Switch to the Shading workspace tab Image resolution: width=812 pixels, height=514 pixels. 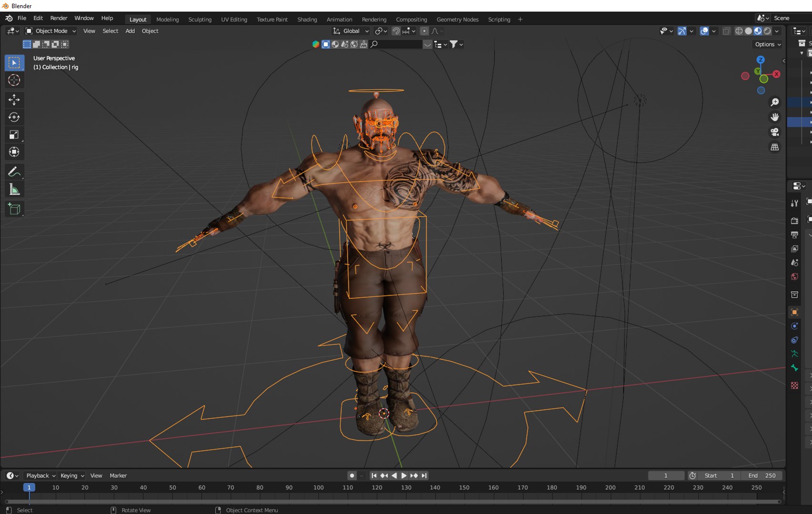307,20
